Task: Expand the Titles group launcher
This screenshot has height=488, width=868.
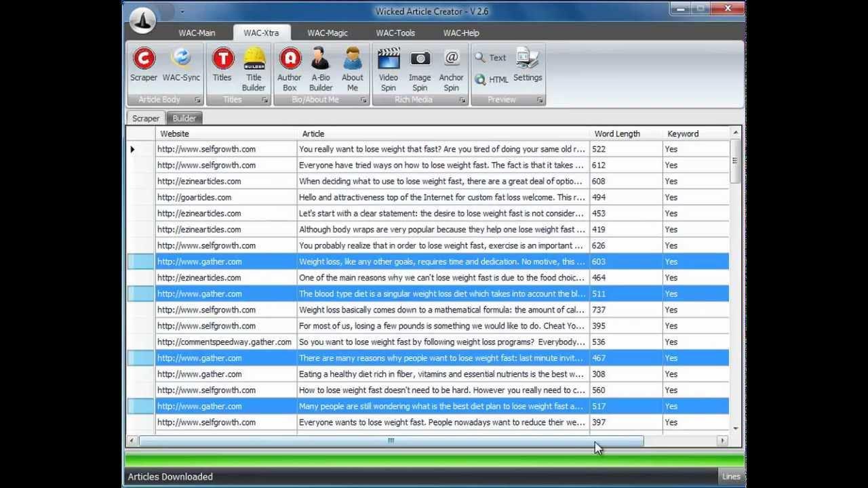Action: (x=265, y=100)
